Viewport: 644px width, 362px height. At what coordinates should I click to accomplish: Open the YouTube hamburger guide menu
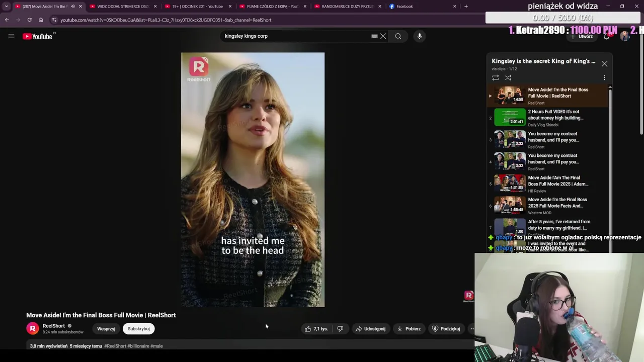11,36
